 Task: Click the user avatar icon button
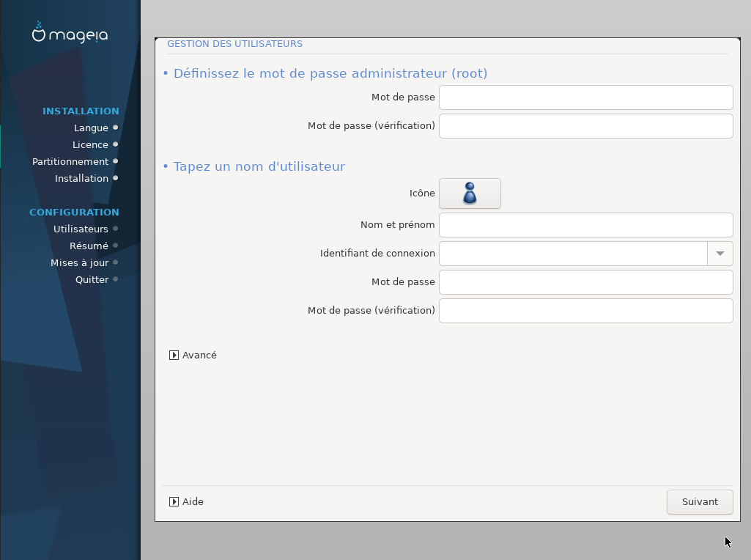[470, 194]
